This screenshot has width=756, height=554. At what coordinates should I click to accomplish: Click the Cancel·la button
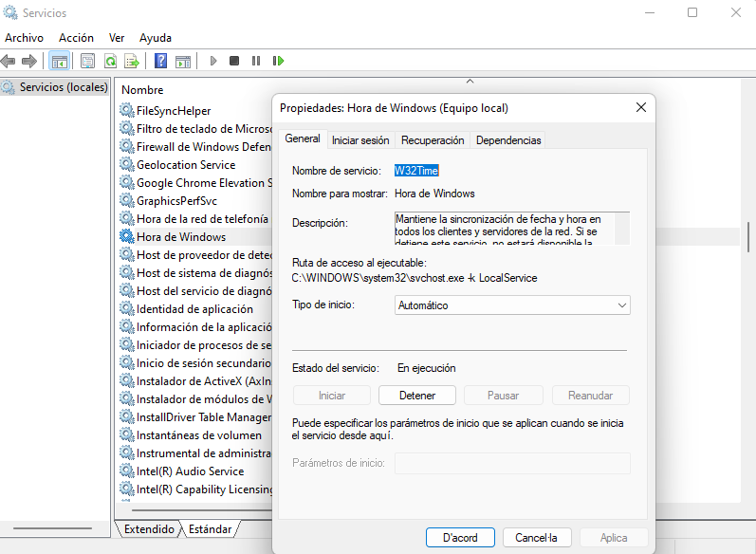tap(536, 538)
